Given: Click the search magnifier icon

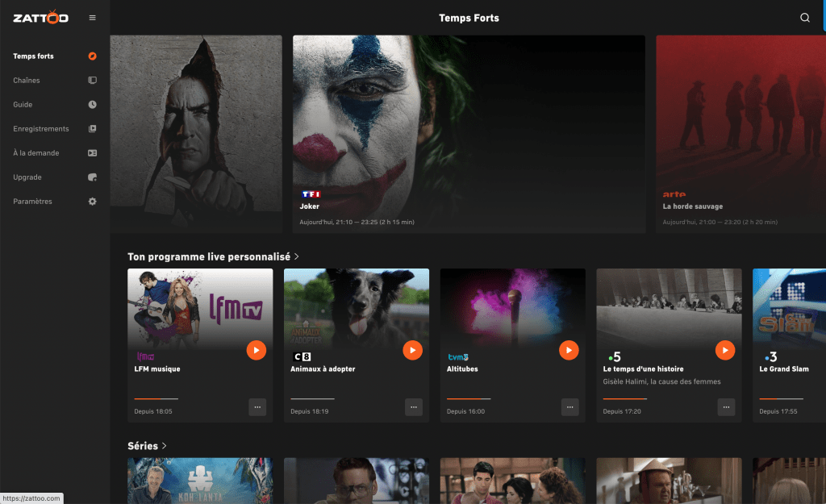Looking at the screenshot, I should 804,18.
